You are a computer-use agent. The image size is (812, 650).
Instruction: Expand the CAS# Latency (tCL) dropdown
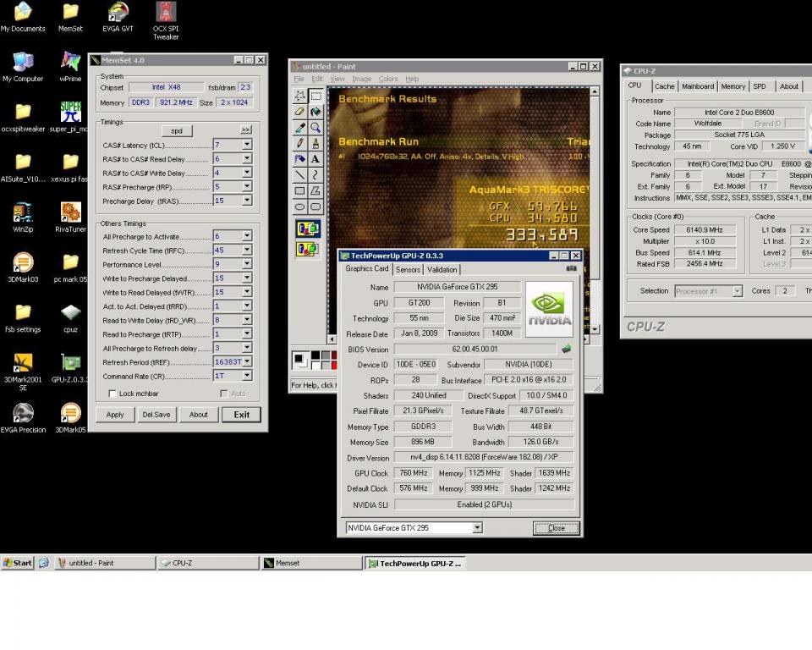247,145
